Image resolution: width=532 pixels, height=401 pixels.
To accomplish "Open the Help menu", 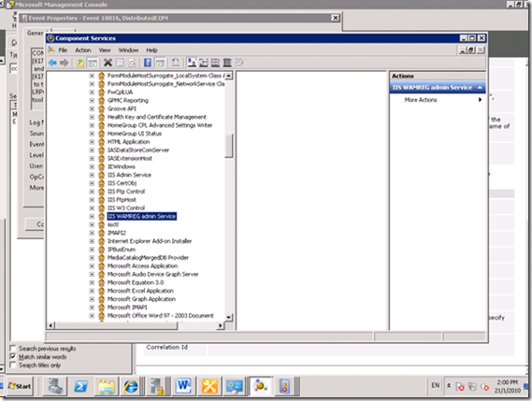I will click(x=151, y=50).
